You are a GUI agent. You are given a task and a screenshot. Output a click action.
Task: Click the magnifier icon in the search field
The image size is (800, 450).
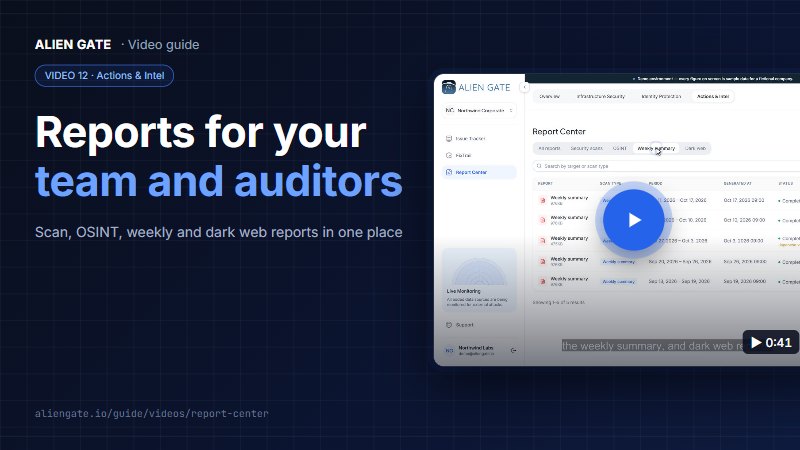[539, 166]
